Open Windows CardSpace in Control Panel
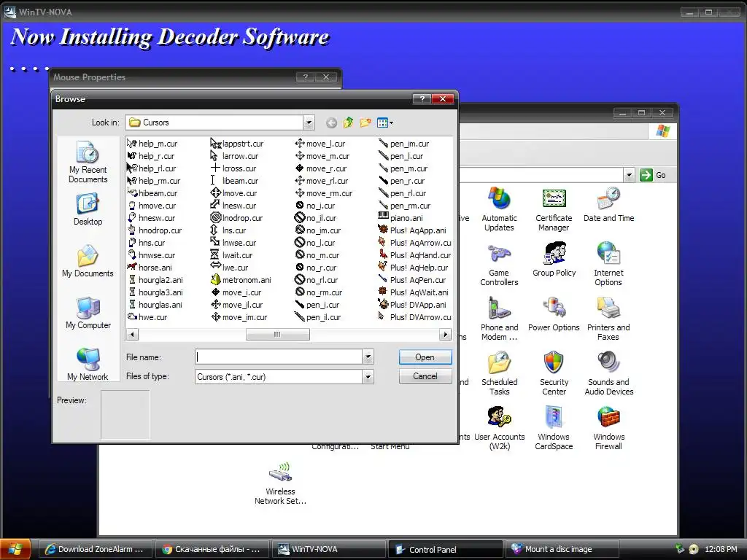Screen dimensions: 747x560 tap(554, 429)
